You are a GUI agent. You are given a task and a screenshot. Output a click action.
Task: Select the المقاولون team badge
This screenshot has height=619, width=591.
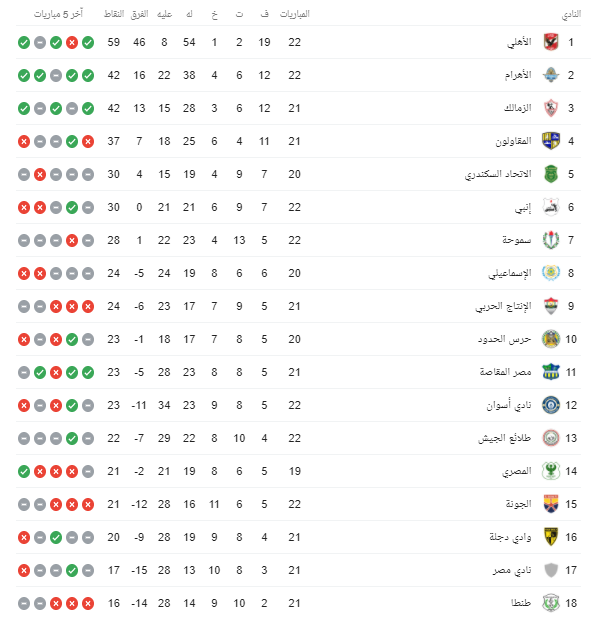[551, 141]
